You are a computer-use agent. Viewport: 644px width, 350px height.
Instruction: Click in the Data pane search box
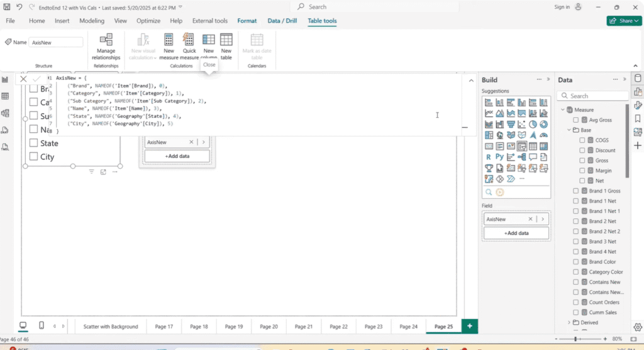[x=592, y=96]
